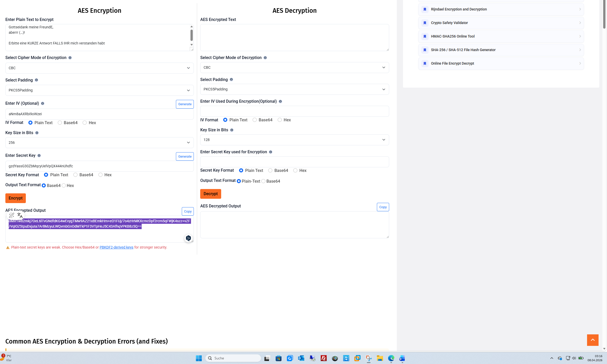Screen dimensions: 607x364
Task: Click the hexagon extension icon in output box
Action: [x=188, y=238]
